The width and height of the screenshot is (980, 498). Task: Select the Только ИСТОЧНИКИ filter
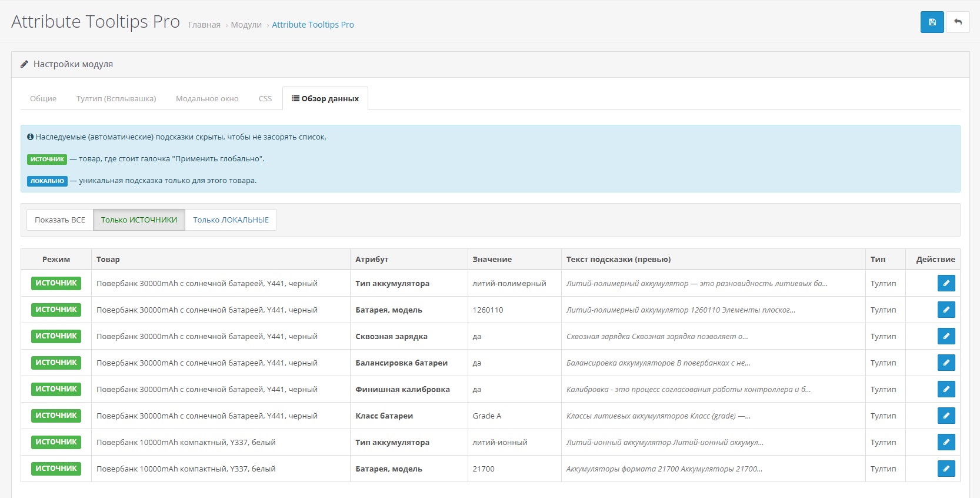pos(139,220)
